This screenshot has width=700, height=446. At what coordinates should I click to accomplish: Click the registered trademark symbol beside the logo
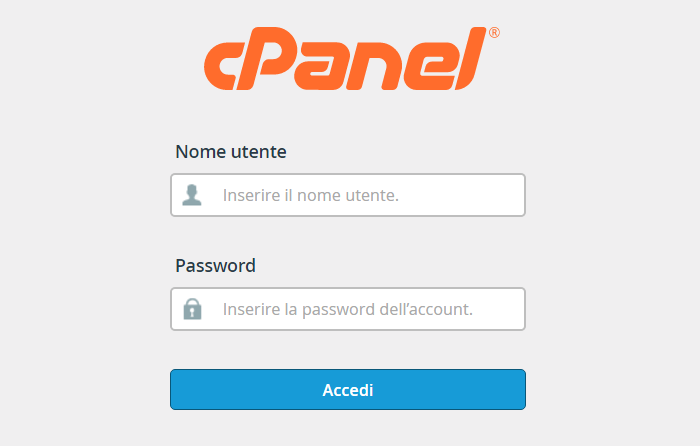coord(494,33)
